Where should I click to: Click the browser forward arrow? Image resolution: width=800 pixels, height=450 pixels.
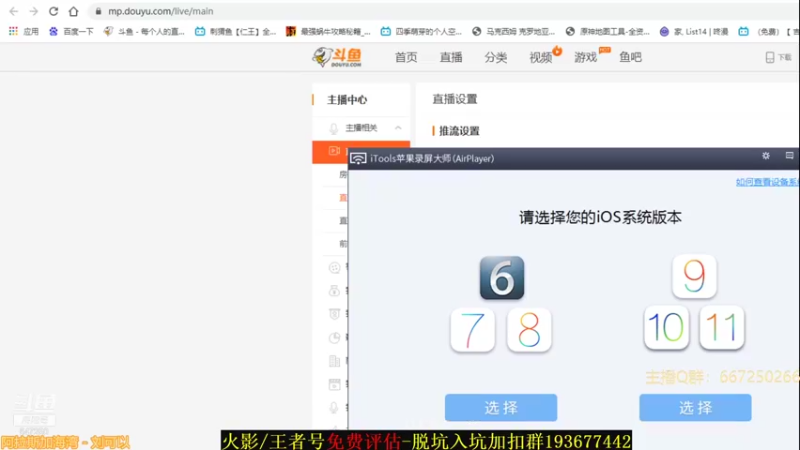[x=34, y=11]
